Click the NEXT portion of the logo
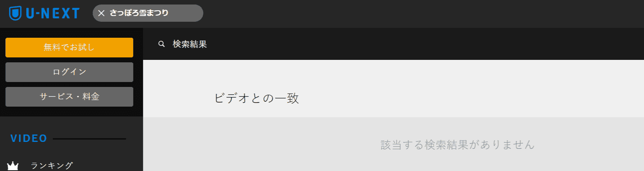 coord(60,14)
